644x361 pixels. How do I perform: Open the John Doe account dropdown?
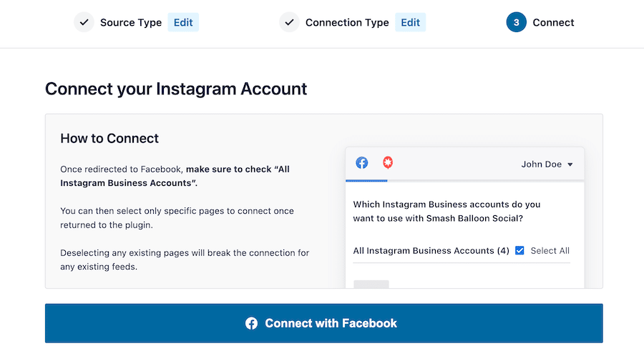coord(570,164)
